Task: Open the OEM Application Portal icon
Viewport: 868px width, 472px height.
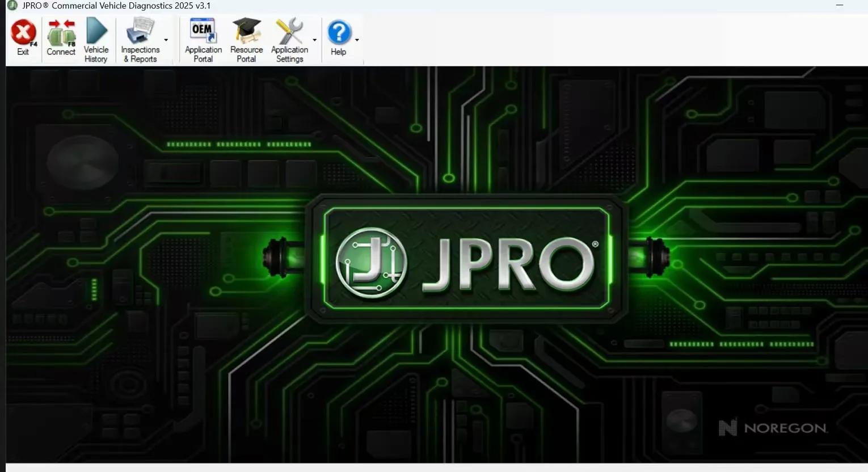Action: click(x=203, y=31)
